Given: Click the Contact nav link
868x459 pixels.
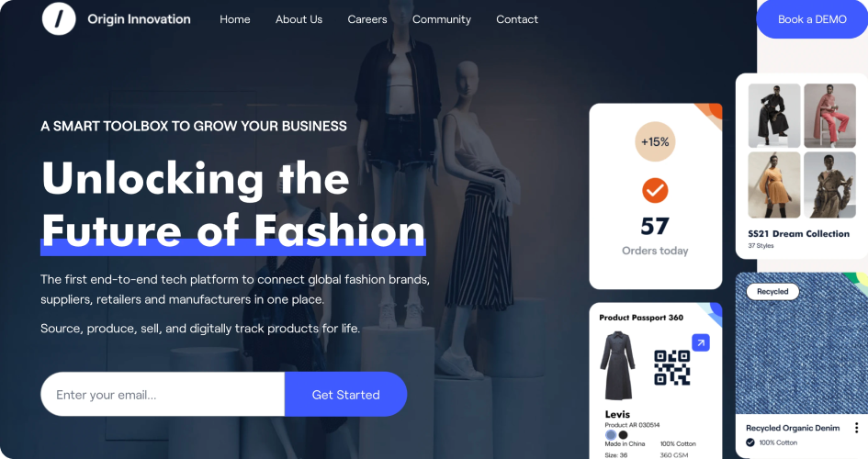Looking at the screenshot, I should click(x=517, y=19).
